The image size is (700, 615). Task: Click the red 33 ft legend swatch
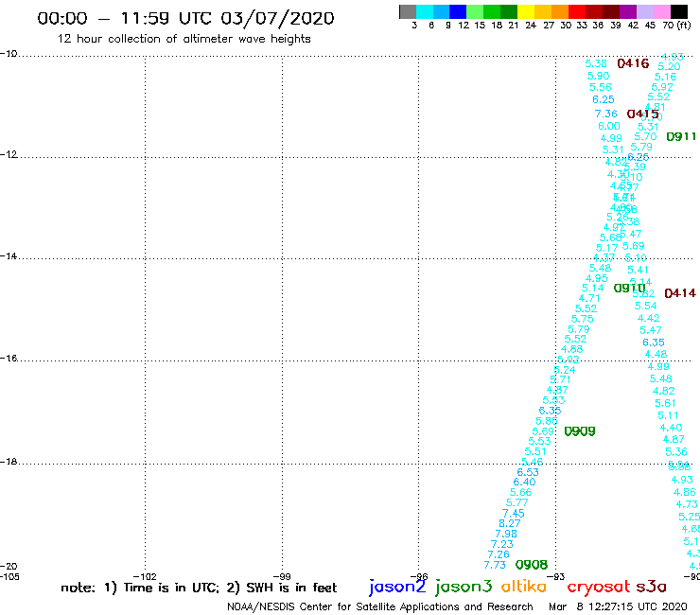tap(577, 11)
